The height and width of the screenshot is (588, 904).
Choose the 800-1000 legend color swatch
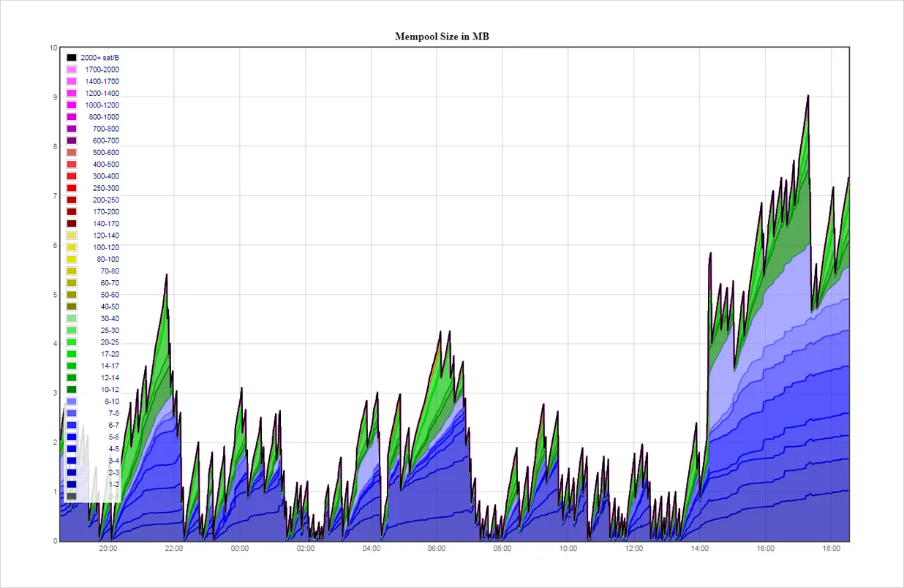pyautogui.click(x=72, y=117)
